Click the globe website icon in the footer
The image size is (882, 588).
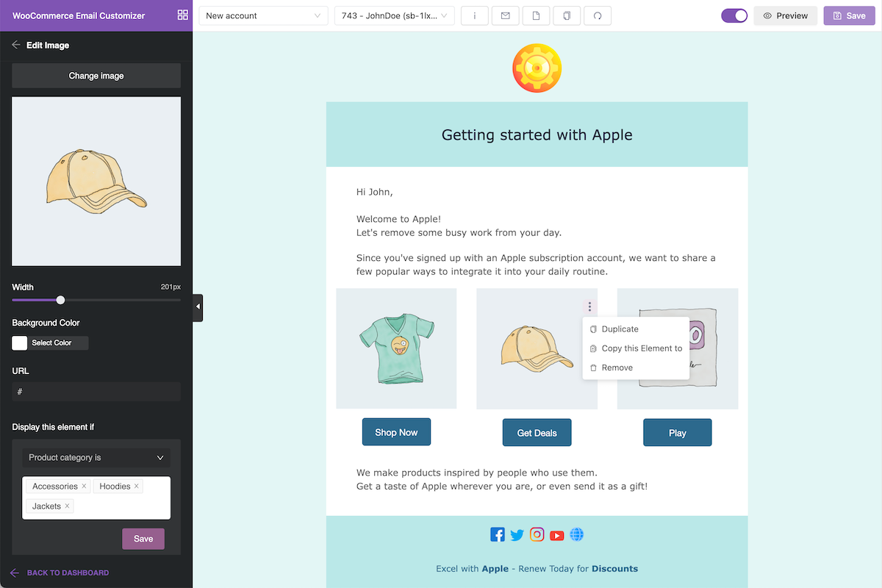click(x=577, y=534)
